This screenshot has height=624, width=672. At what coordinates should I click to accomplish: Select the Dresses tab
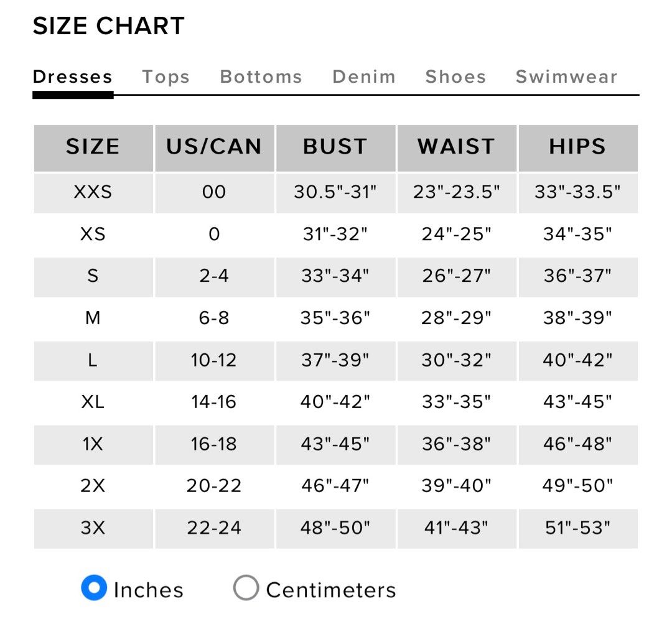coord(72,77)
